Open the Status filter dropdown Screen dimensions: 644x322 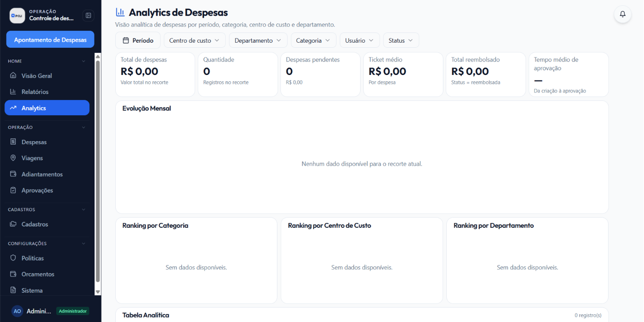coord(401,40)
